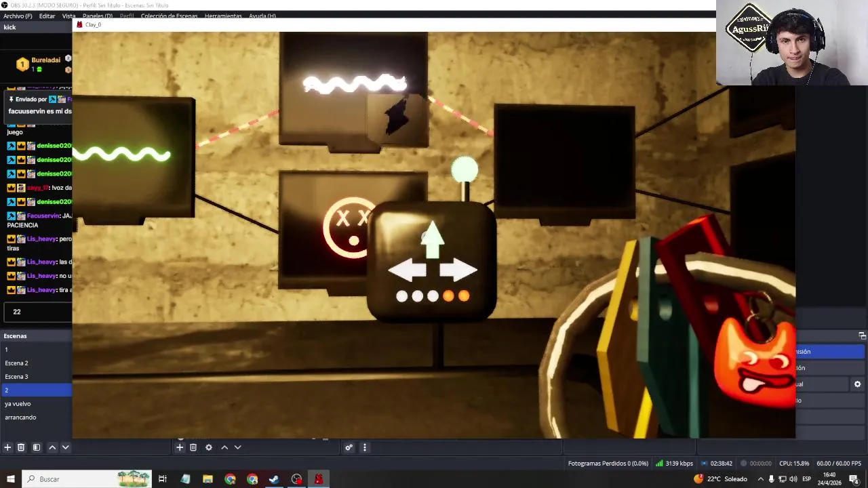Add a new scene with plus icon
Viewport: 868px width, 488px height.
pyautogui.click(x=7, y=447)
